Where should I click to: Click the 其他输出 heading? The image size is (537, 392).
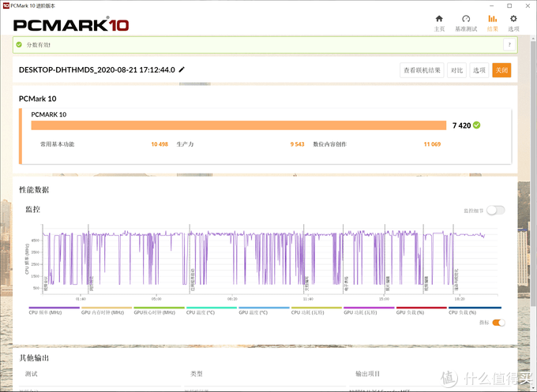(34, 358)
